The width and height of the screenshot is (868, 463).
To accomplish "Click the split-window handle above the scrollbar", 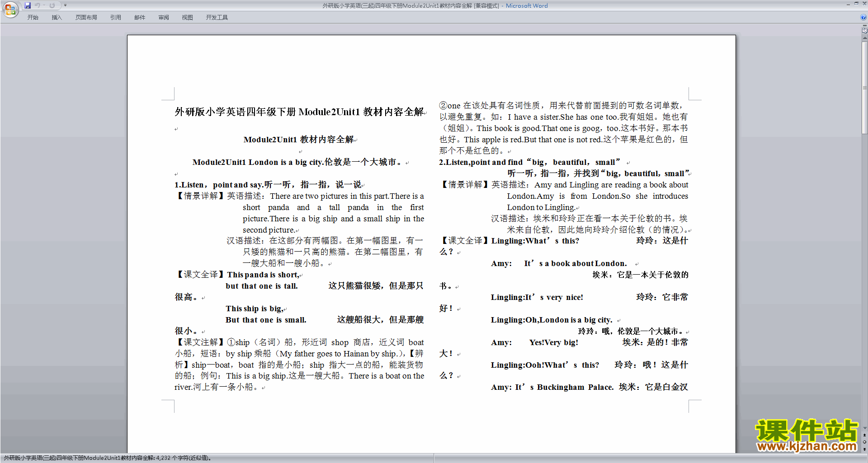I will point(864,26).
